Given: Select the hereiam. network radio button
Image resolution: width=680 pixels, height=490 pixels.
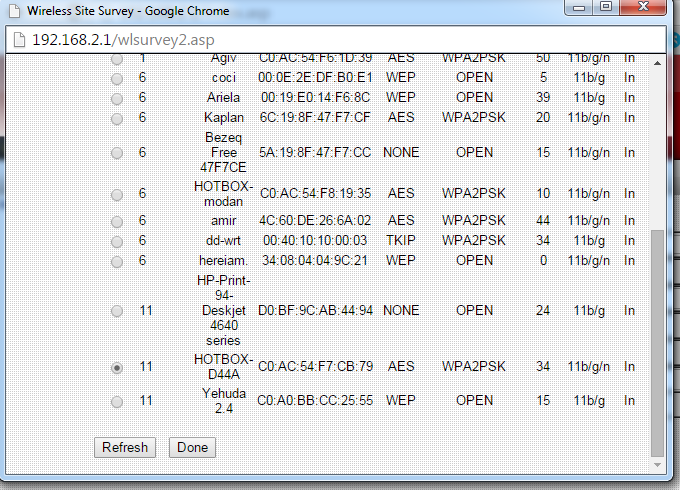Looking at the screenshot, I should point(117,261).
